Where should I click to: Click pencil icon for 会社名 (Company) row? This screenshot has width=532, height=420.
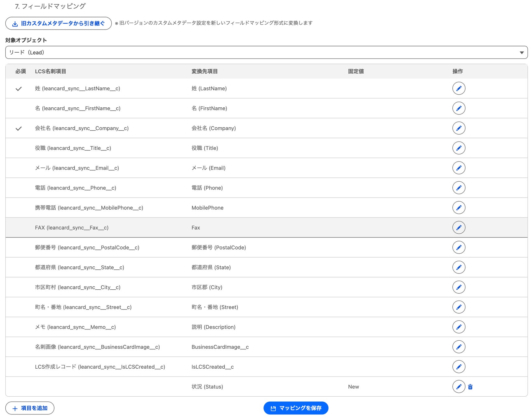click(459, 128)
